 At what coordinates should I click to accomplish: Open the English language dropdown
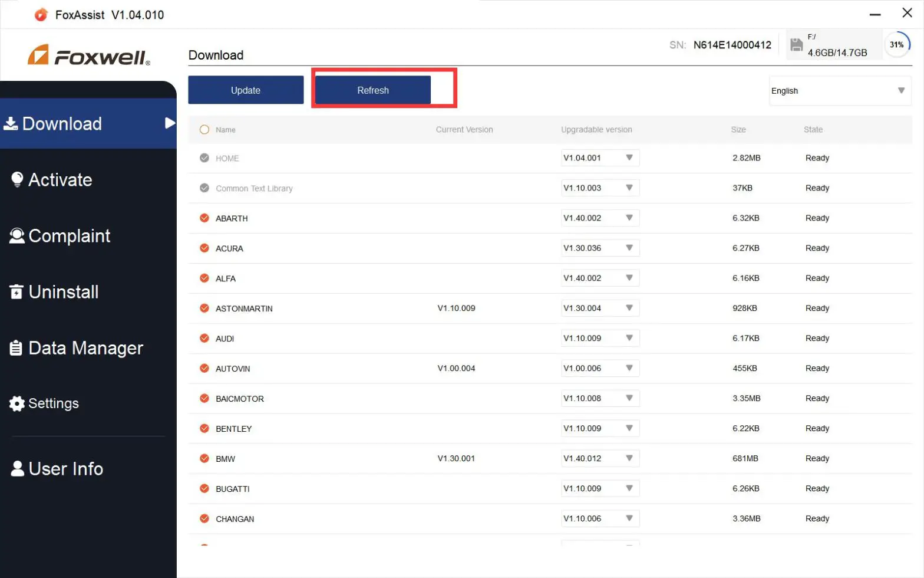coord(840,91)
